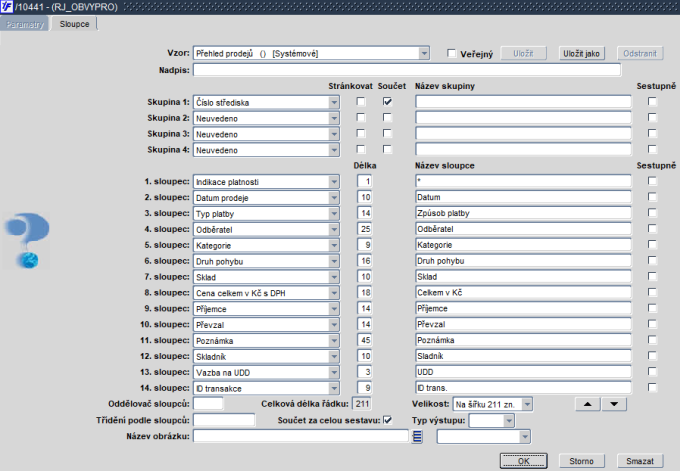Click the Třídění podle sloupců field

[224, 420]
